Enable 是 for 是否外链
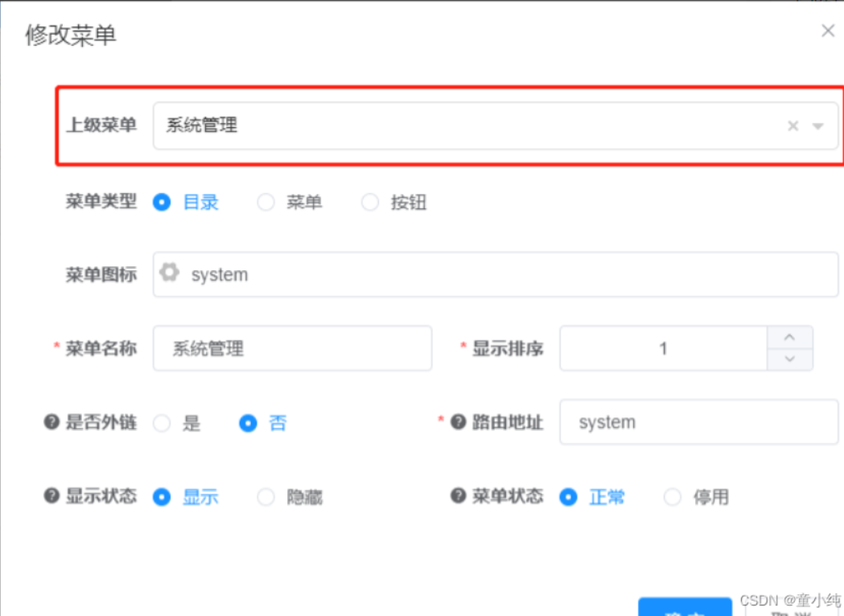This screenshot has height=616, width=844. coord(162,421)
